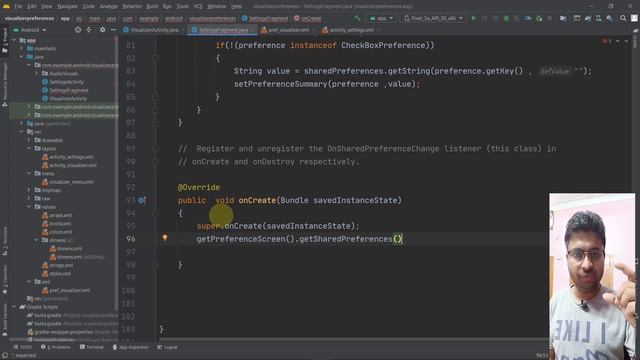Collapse the xml folder in res
The width and height of the screenshot is (640, 360).
click(x=29, y=282)
